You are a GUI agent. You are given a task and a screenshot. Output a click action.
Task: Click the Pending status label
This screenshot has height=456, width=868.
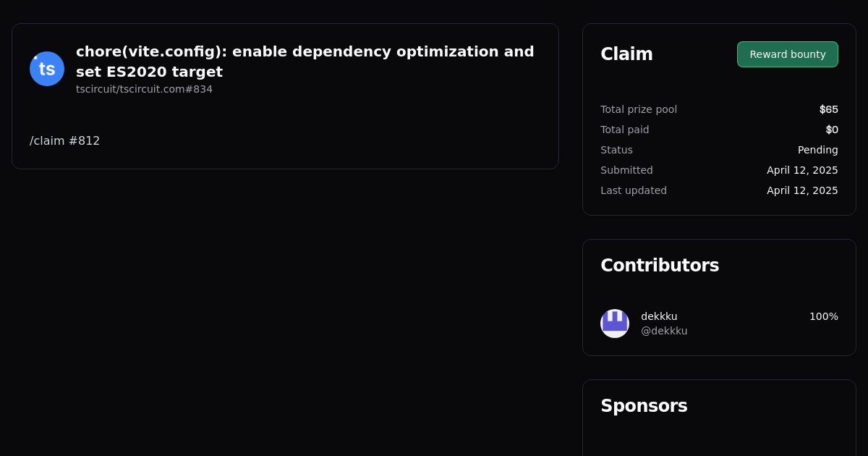817,150
